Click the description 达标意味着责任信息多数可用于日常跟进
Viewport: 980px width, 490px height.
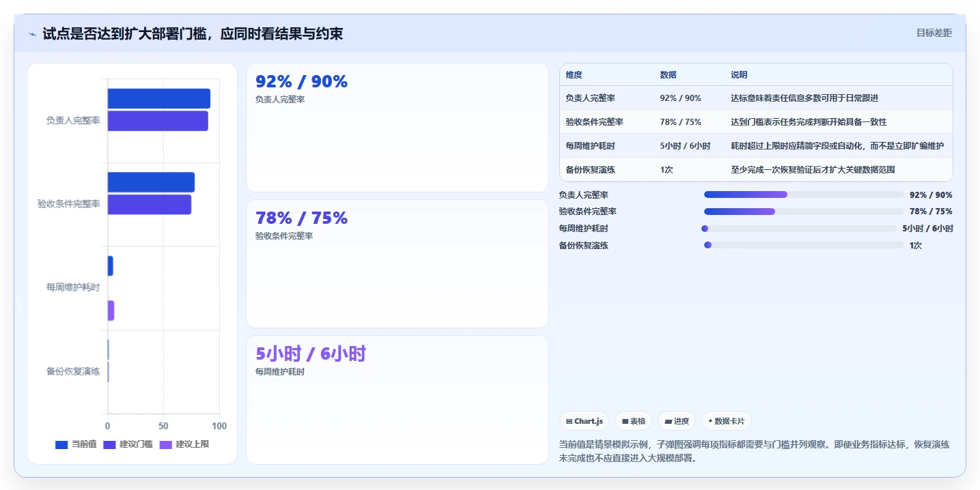click(804, 98)
